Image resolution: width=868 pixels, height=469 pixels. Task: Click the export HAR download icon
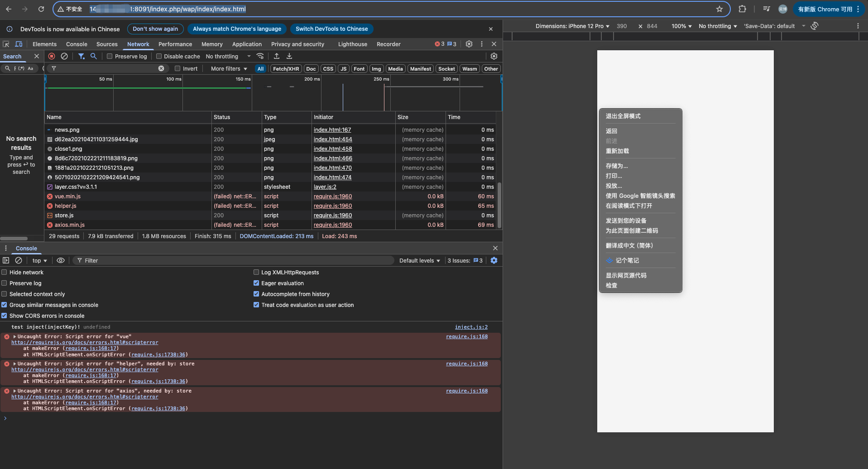point(289,56)
